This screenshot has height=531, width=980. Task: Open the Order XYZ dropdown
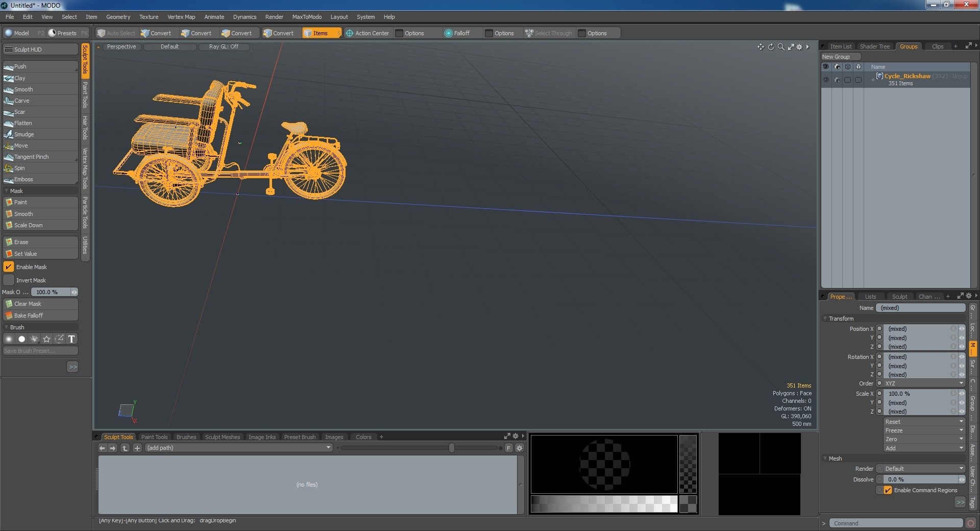pyautogui.click(x=924, y=383)
